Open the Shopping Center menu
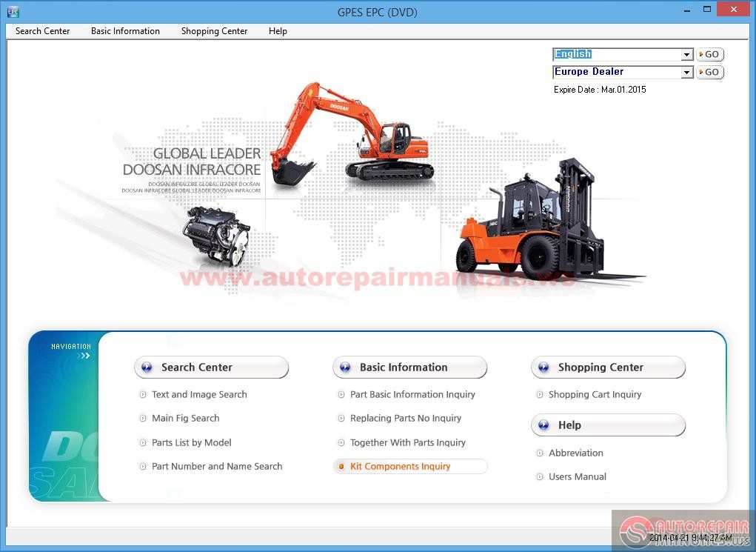Viewport: 756px width, 552px height. (214, 31)
